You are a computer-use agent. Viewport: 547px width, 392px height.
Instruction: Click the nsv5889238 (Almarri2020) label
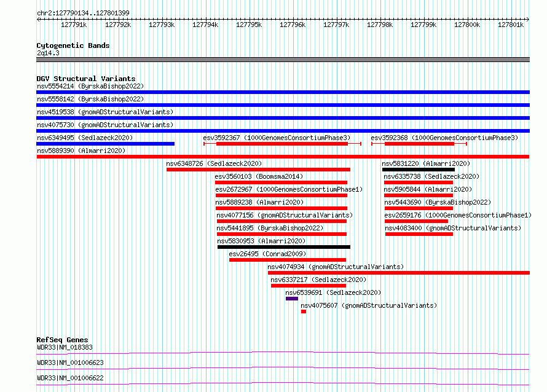tap(259, 202)
